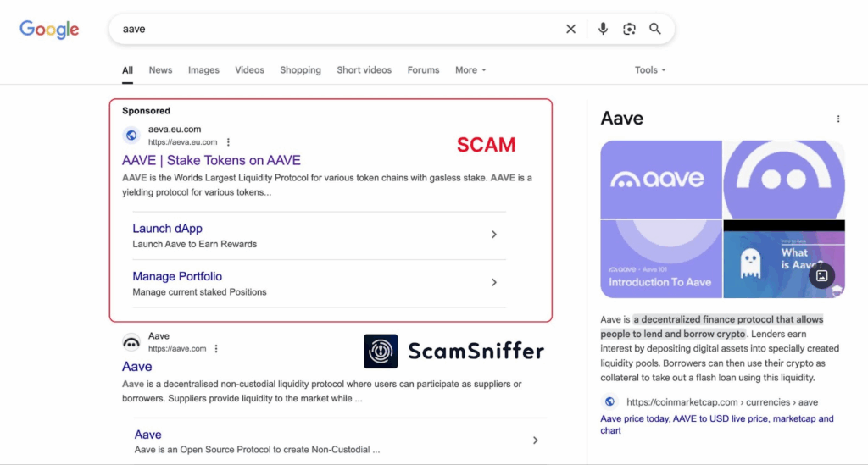The width and height of the screenshot is (868, 465).
Task: Open the Shopping tab
Action: tap(301, 70)
